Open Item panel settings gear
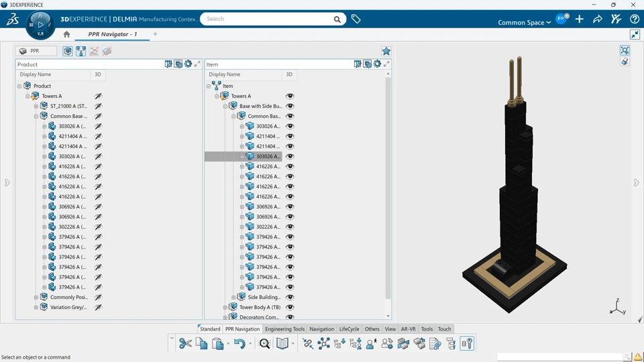Viewport: 644px width, 362px height. point(377,64)
